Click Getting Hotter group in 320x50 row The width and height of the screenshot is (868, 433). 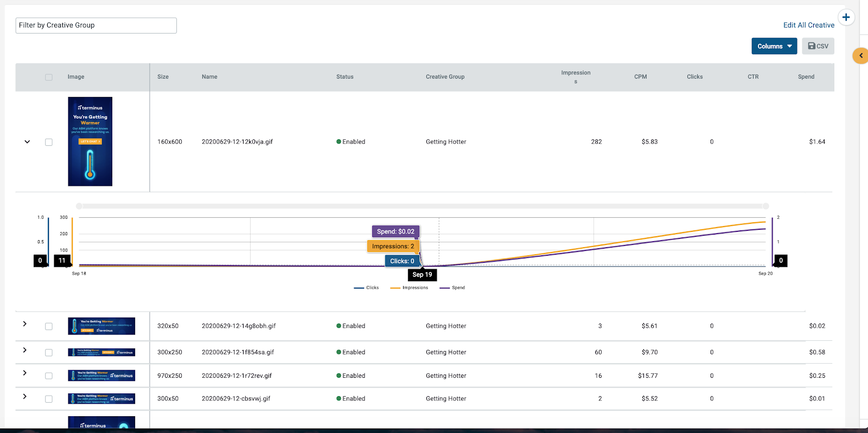(x=446, y=326)
